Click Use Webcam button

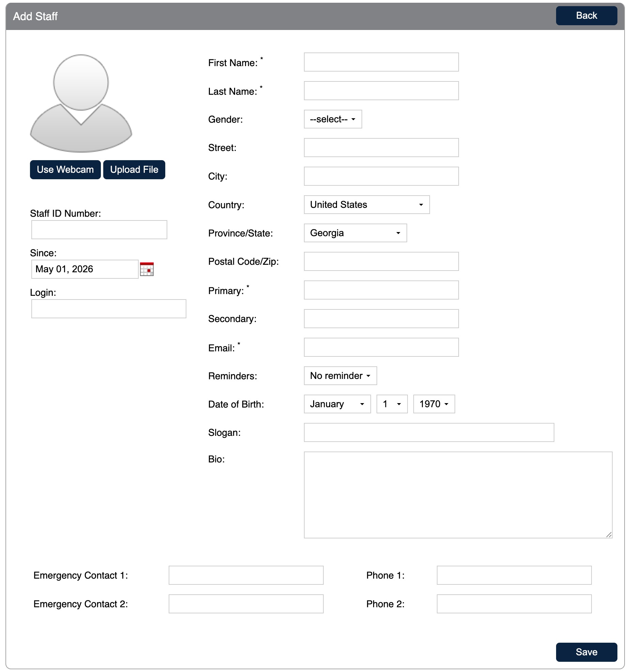65,170
